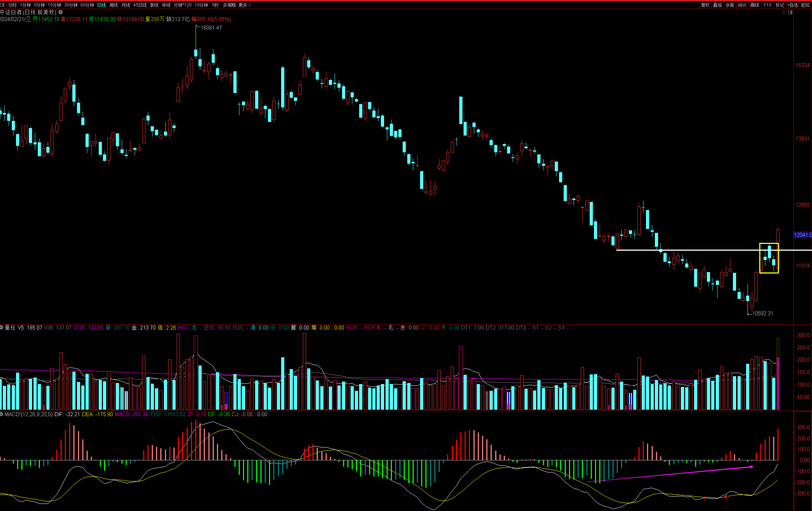The height and width of the screenshot is (511, 812).
Task: Open the 画线 drawing tools
Action: pos(755,5)
